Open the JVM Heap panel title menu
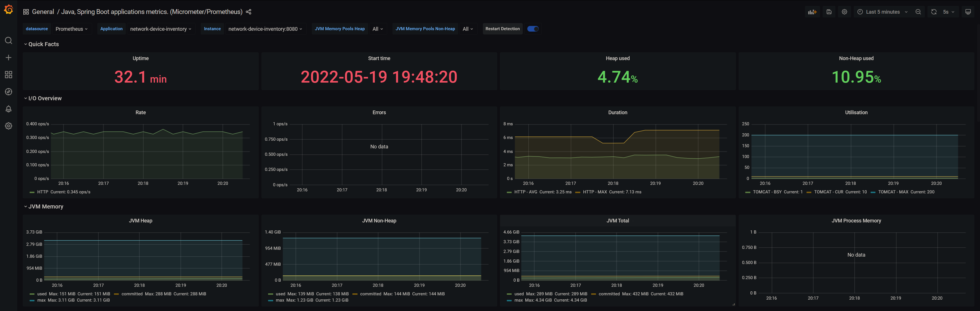 140,220
